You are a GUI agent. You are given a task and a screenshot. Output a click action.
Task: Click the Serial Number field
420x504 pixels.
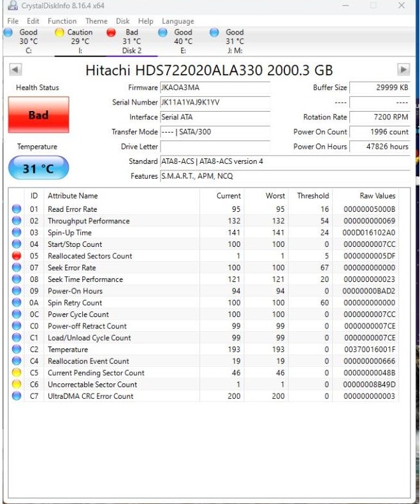pos(214,103)
